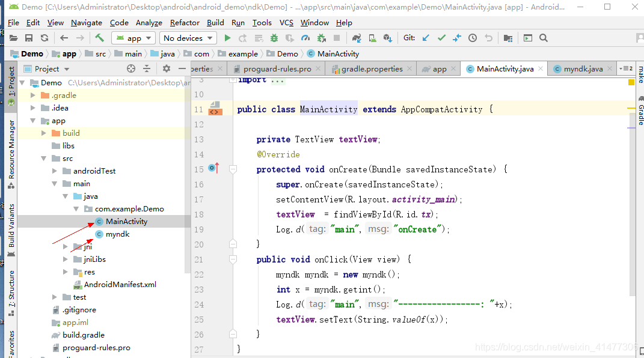Screen dimensions: 644x358
Task: Open the profiler gauge icon
Action: click(305, 38)
